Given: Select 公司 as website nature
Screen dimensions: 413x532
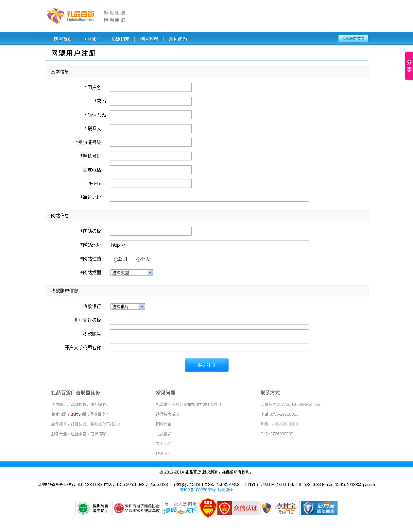Looking at the screenshot, I should [116, 260].
